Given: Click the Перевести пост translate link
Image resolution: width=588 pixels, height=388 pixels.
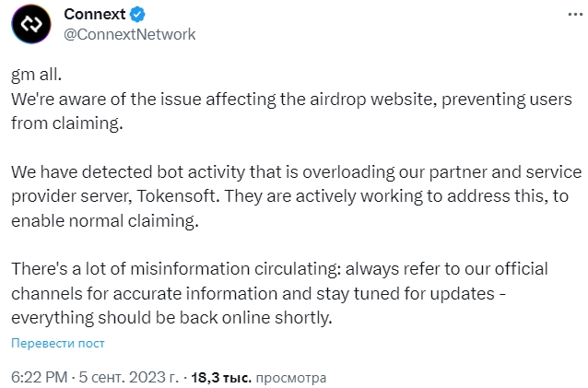Looking at the screenshot, I should pyautogui.click(x=58, y=344).
